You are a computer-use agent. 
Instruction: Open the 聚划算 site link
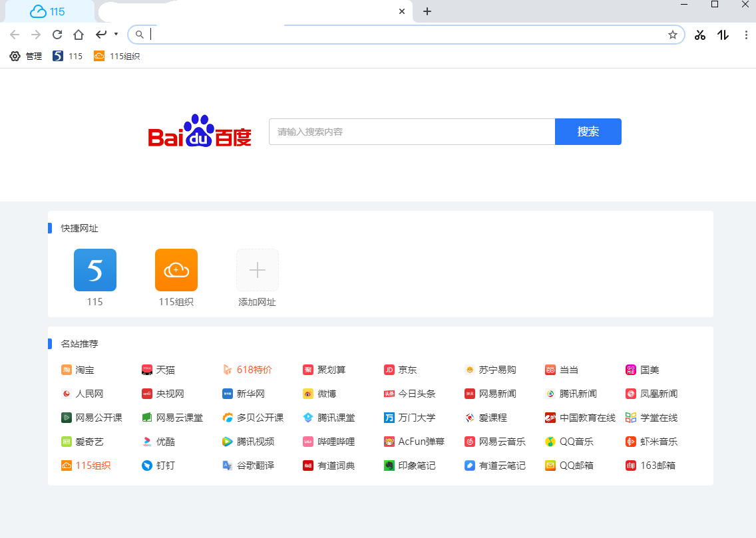click(324, 370)
